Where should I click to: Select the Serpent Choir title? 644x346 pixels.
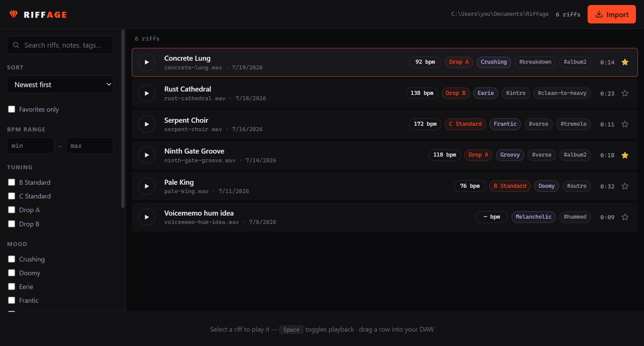click(186, 120)
